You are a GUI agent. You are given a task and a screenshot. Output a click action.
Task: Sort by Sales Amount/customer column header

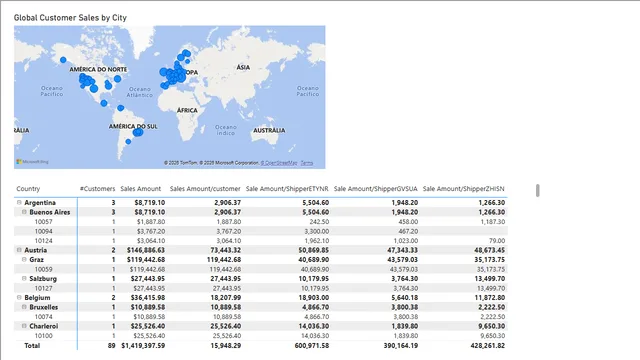click(205, 189)
